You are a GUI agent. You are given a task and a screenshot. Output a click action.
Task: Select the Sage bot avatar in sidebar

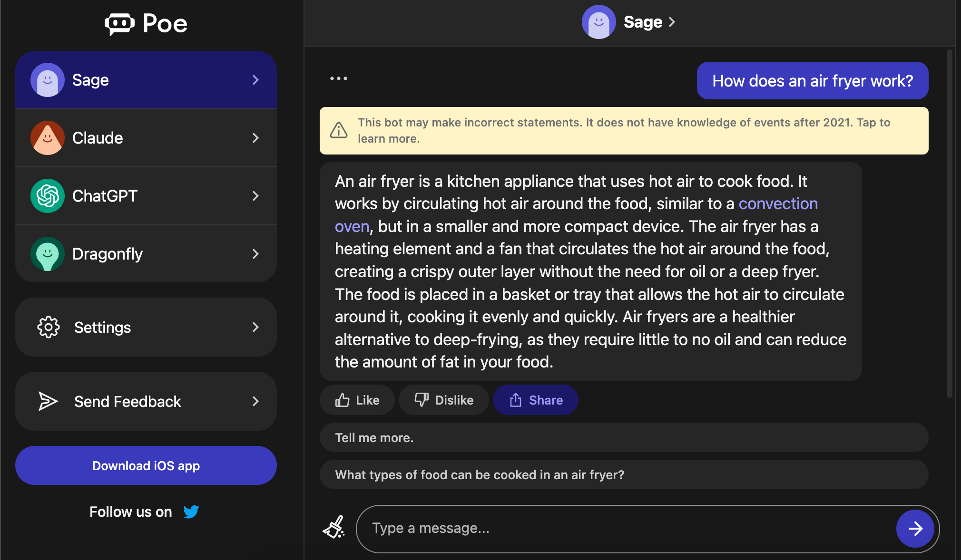tap(47, 80)
